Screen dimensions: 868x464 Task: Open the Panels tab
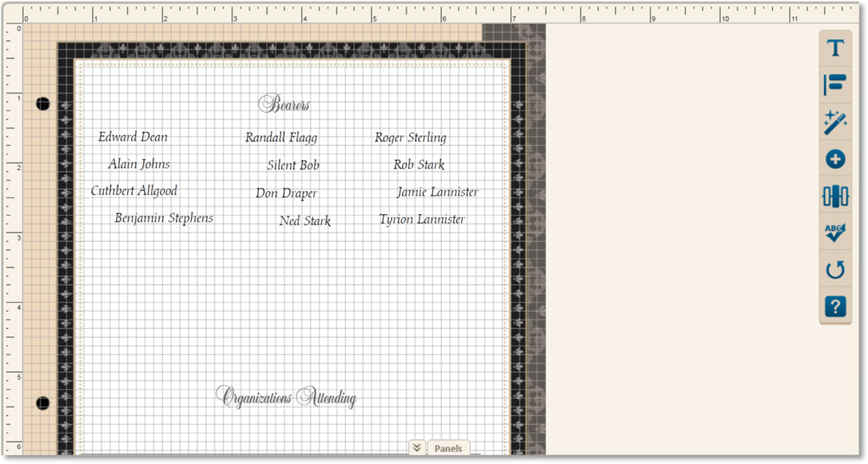pyautogui.click(x=448, y=448)
